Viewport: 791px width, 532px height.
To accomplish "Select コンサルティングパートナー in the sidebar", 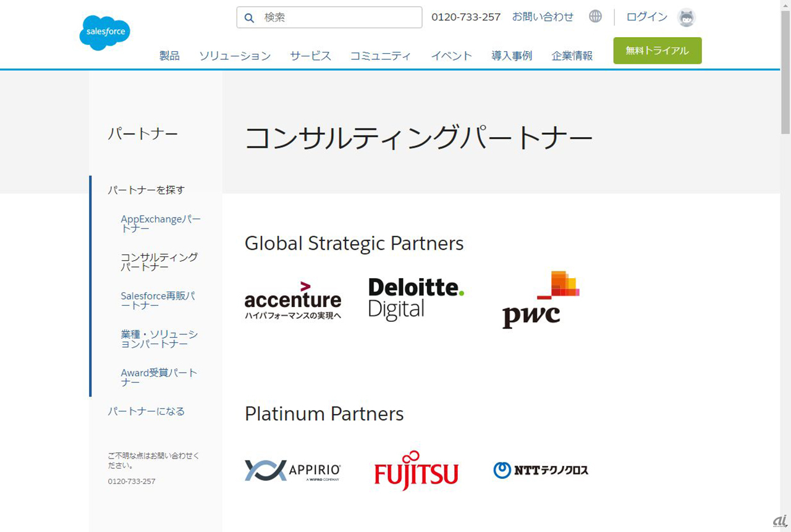I will tap(159, 262).
